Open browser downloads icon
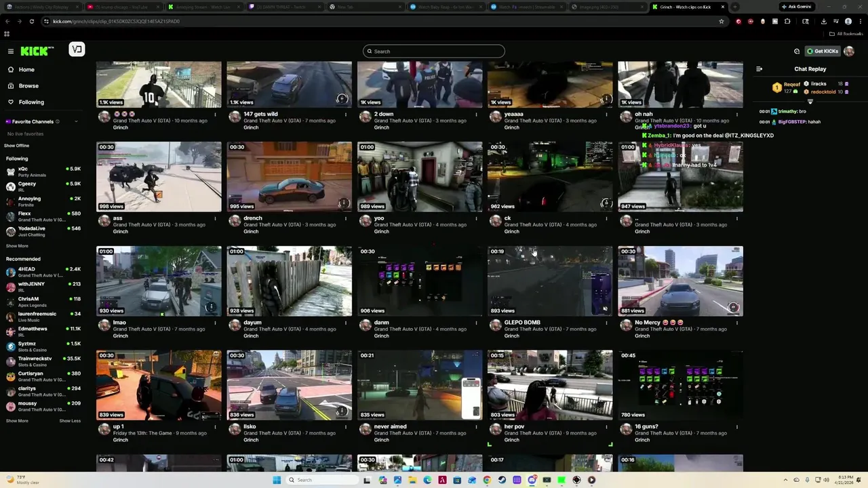This screenshot has height=488, width=868. [823, 21]
